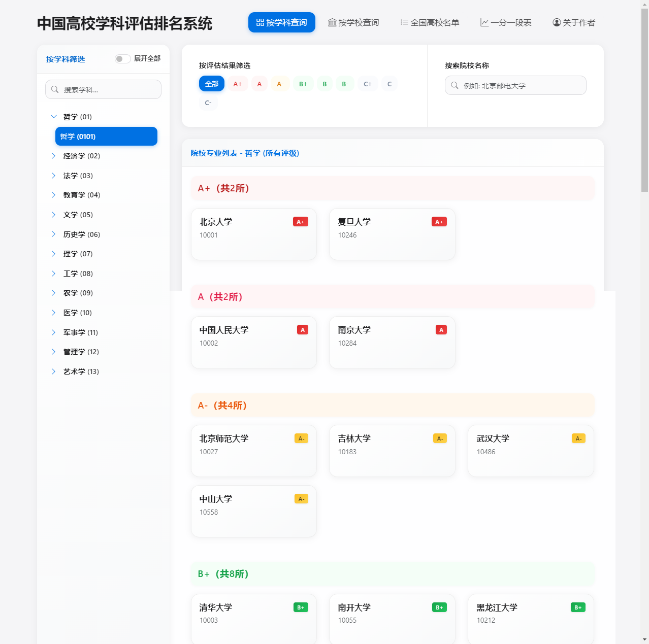Click the chart icon beside 一分一段表
The width and height of the screenshot is (649, 644).
[x=483, y=22]
